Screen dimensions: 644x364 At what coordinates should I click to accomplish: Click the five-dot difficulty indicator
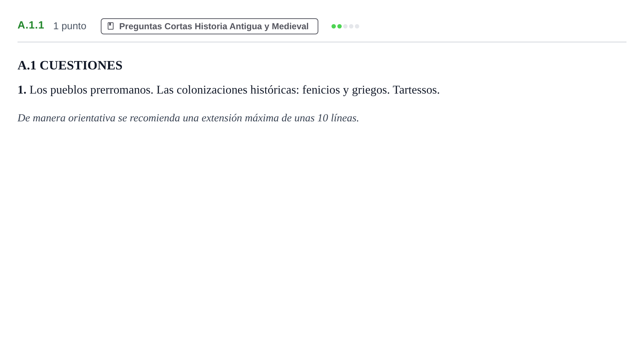pos(345,26)
